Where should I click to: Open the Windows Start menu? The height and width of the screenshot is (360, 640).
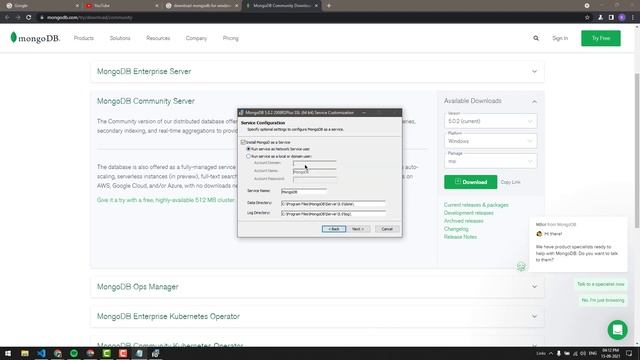[x=8, y=353]
